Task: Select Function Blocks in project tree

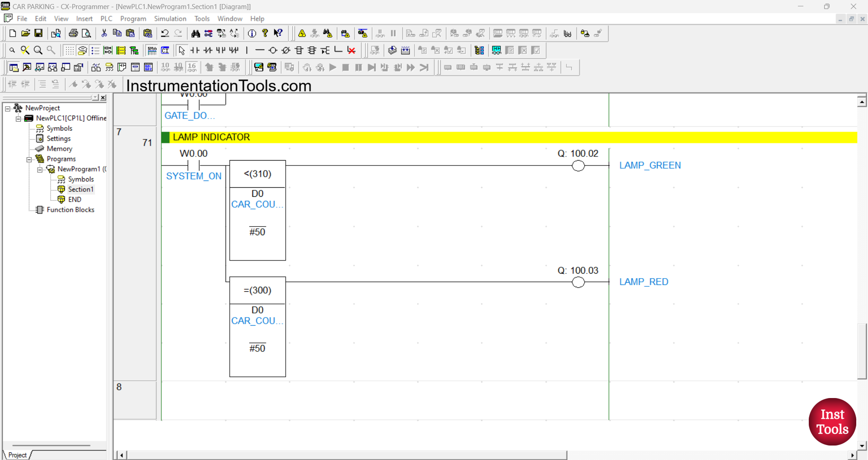Action: [70, 210]
